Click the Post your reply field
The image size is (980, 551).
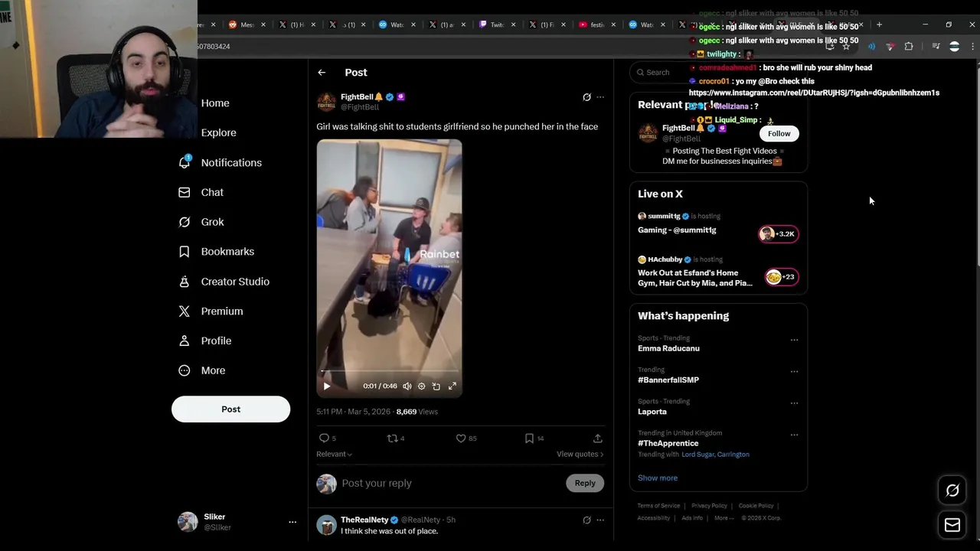coord(452,484)
